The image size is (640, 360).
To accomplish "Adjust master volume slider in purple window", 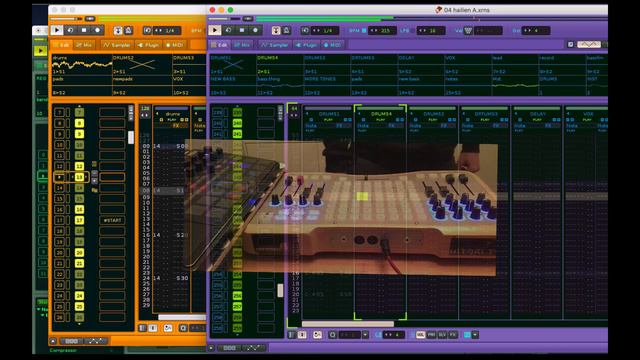I will [224, 19].
